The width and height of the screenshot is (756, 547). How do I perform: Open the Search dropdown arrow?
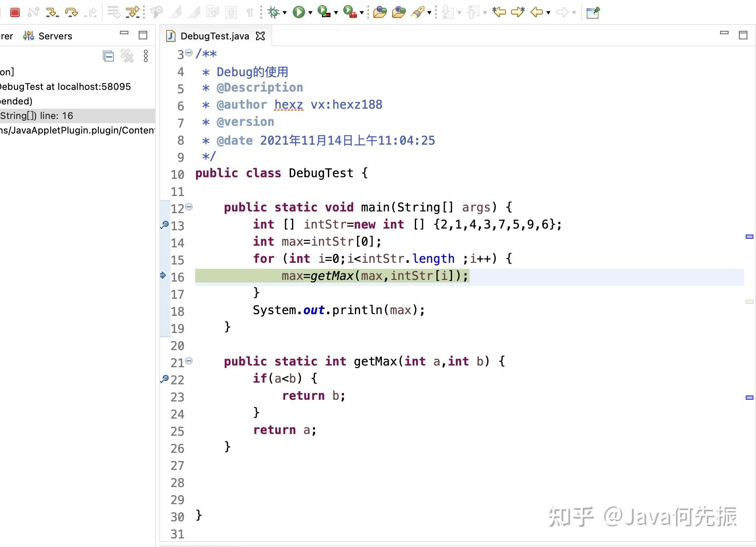pyautogui.click(x=429, y=13)
